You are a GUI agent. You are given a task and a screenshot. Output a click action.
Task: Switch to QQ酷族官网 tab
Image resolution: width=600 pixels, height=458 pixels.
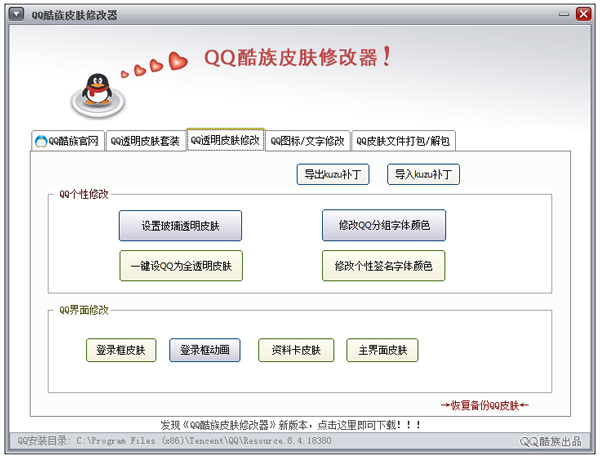[68, 141]
